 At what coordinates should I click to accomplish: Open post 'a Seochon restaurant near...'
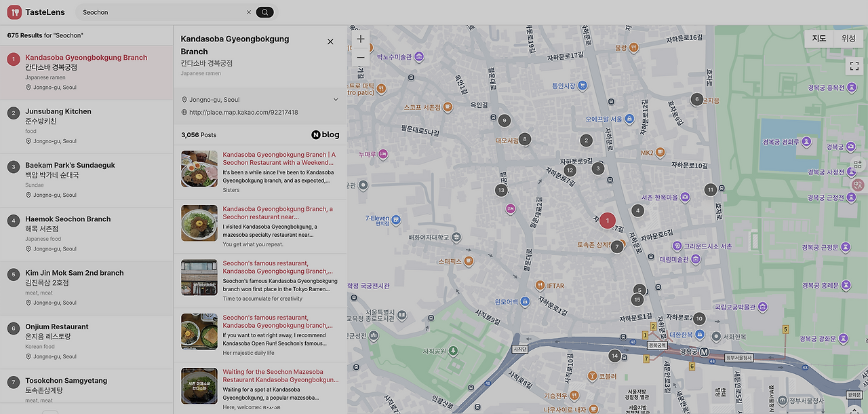pyautogui.click(x=278, y=213)
